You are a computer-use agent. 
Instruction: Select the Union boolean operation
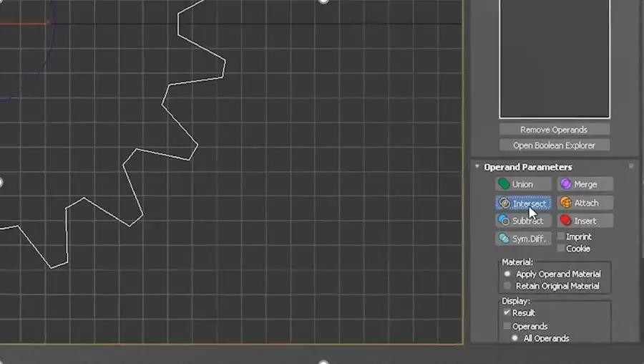click(523, 184)
